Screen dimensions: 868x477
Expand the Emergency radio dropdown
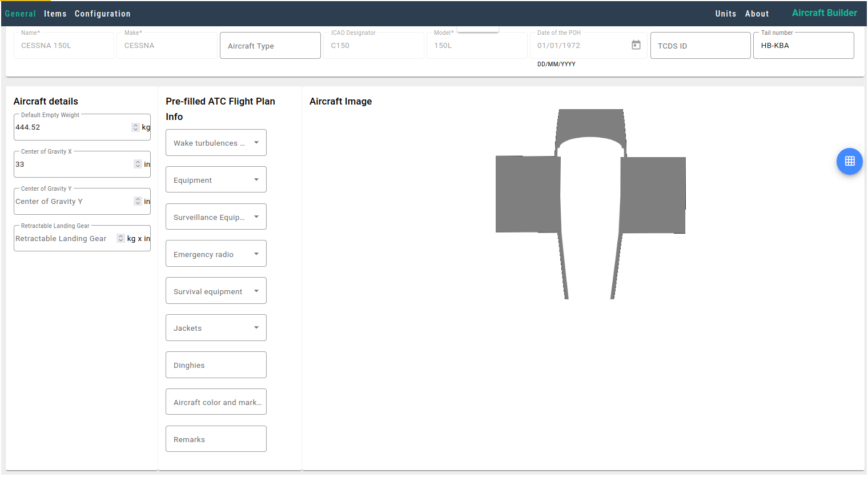tap(216, 254)
